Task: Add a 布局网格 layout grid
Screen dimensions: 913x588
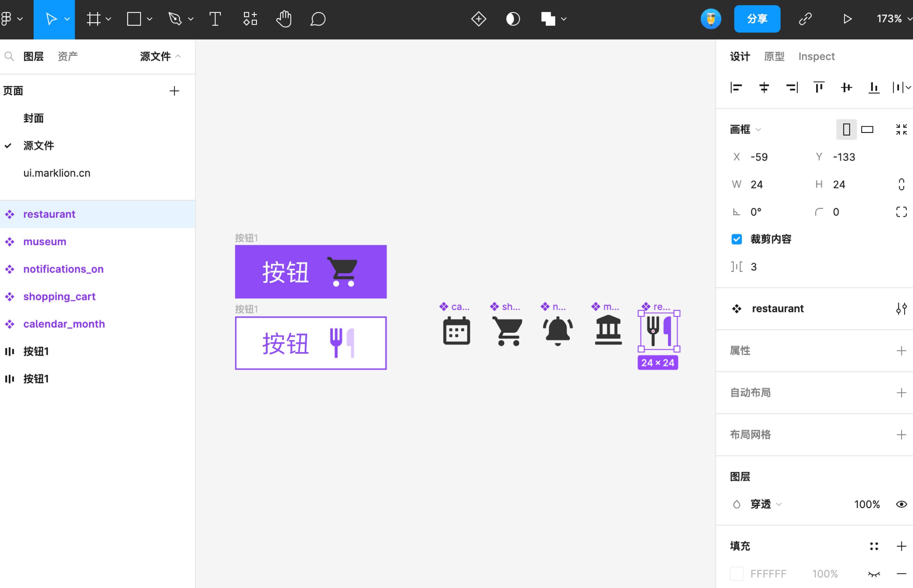Action: click(901, 435)
